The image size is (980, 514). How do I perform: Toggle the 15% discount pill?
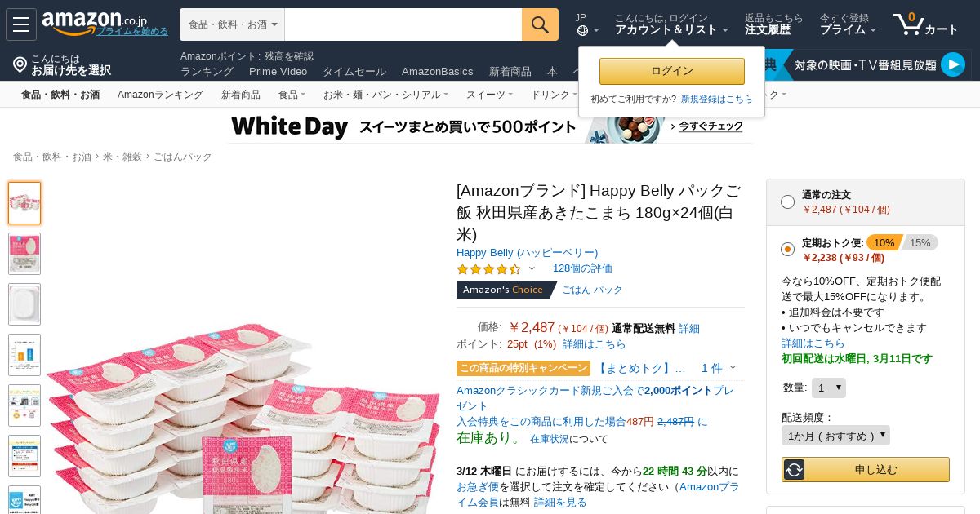[x=920, y=242]
